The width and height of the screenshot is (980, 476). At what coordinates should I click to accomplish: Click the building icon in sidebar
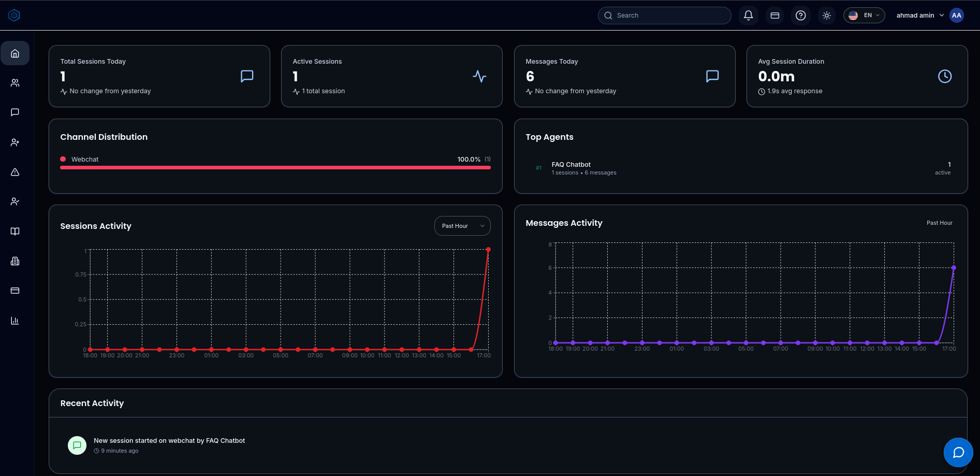[15, 261]
